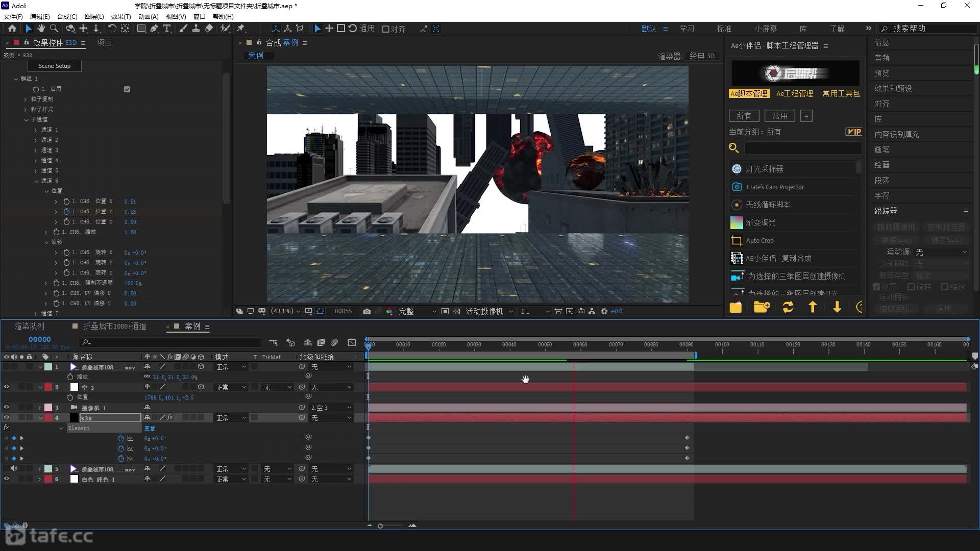Open blend mode 正常 dropdown for E3D layer

(231, 418)
